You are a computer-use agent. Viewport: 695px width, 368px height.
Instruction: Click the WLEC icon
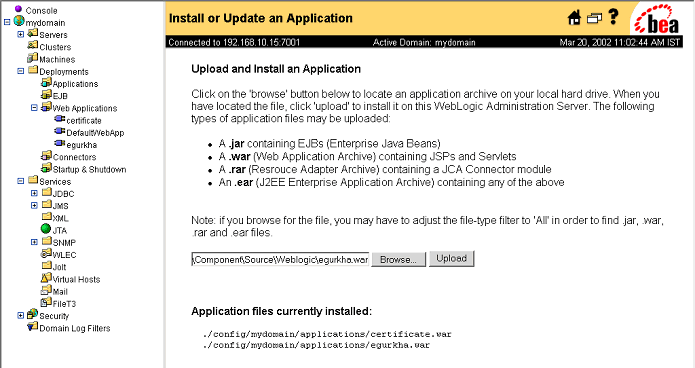click(46, 253)
